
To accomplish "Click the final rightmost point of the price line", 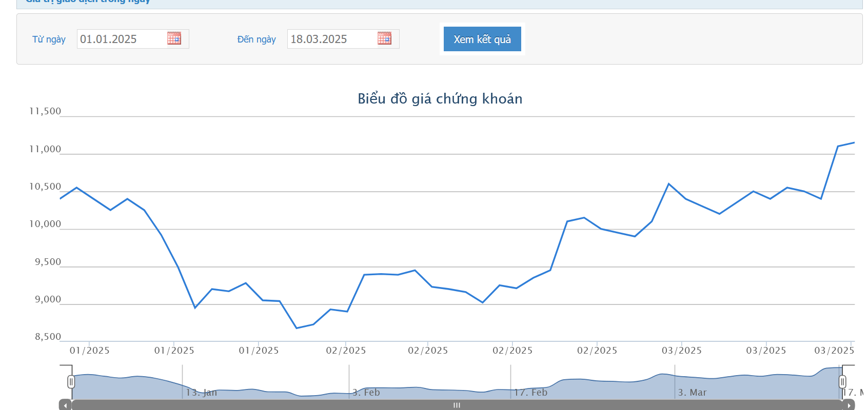I will (854, 142).
